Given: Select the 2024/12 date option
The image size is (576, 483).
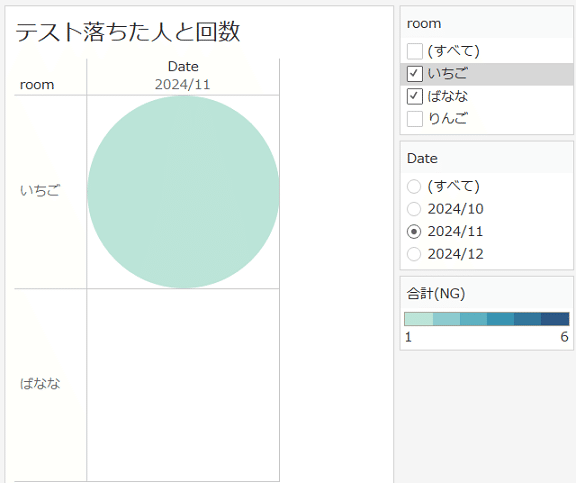Looking at the screenshot, I should pos(414,254).
